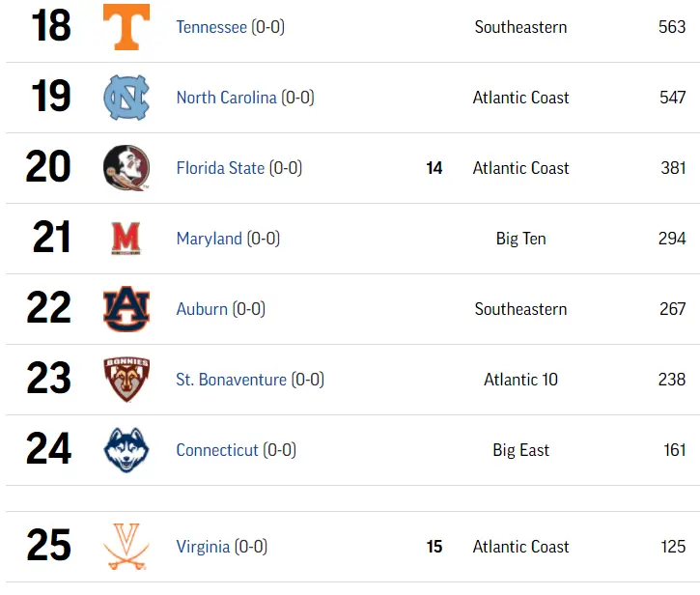Screen dimensions: 700x595
Task: Click the Virginia Cavaliers logo
Action: (126, 547)
